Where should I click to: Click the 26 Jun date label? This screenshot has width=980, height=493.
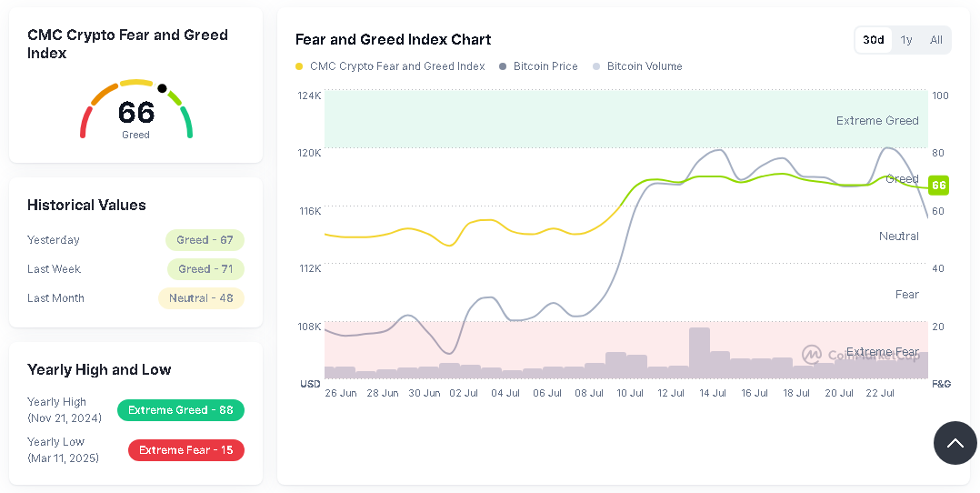coord(341,394)
